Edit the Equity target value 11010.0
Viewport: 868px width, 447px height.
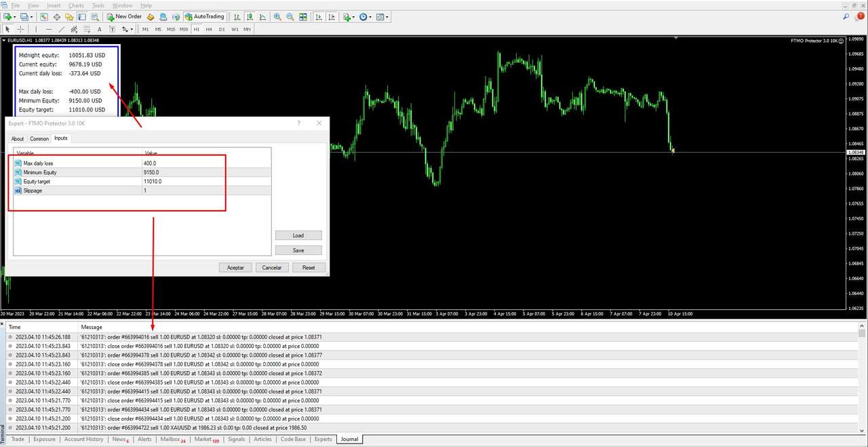coord(206,182)
